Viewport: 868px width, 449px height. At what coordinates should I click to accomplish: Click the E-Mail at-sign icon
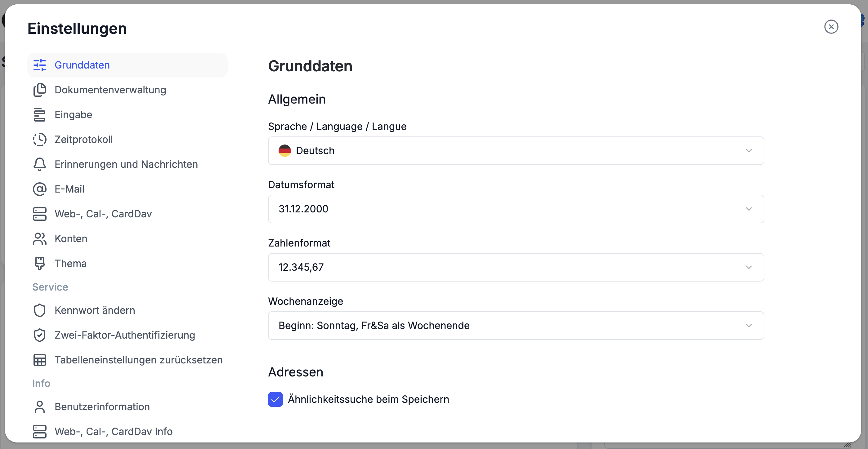point(40,189)
